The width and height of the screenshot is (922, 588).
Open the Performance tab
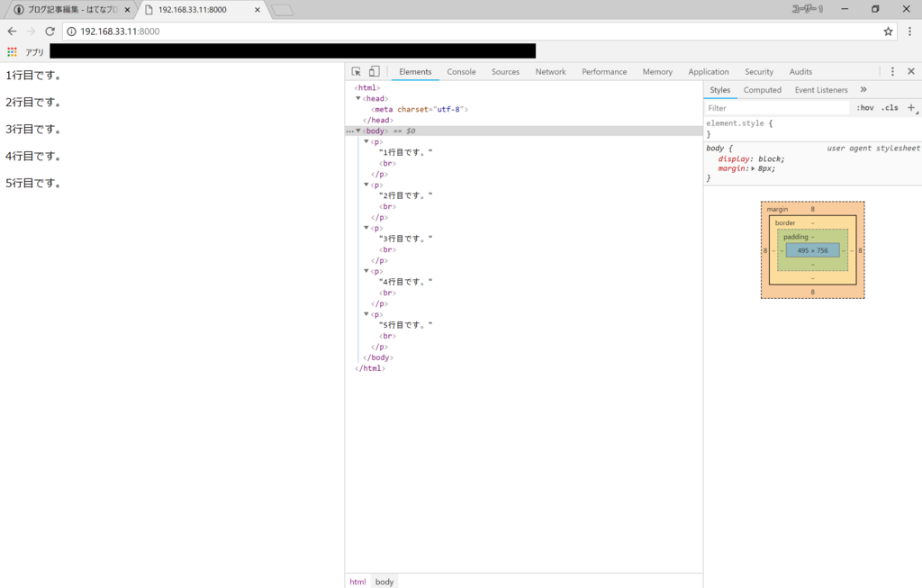(x=604, y=72)
